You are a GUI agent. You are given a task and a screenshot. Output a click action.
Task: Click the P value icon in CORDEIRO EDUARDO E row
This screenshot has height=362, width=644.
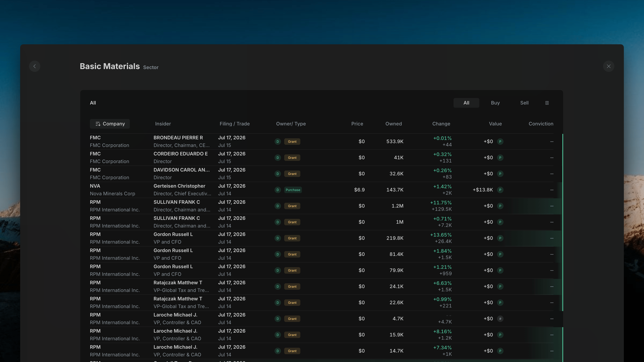click(x=500, y=158)
